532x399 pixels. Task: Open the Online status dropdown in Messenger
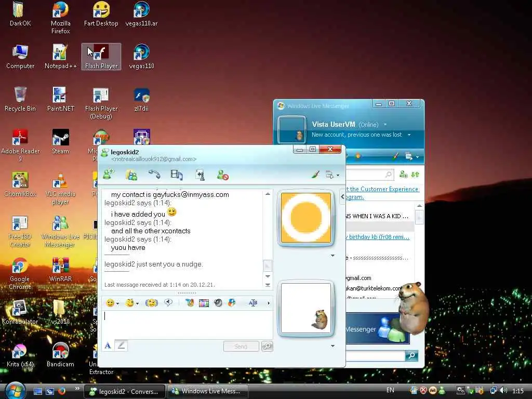[x=385, y=125]
